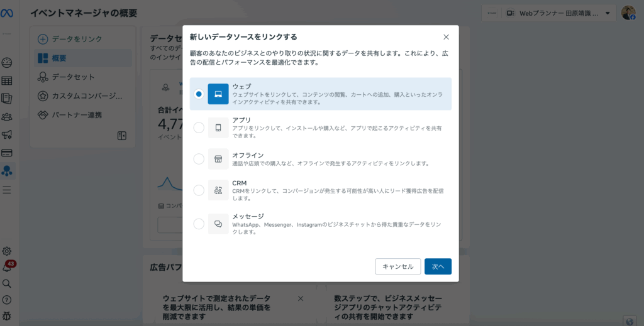Click the Meta logo icon
Image resolution: width=644 pixels, height=326 pixels.
(8, 13)
